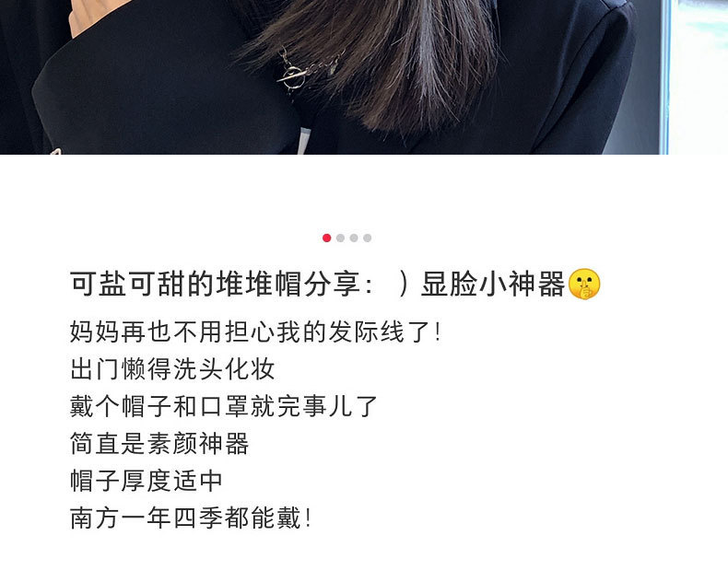Image resolution: width=728 pixels, height=582 pixels.
Task: Tap line 戴个帽子和口罩就完事儿了
Action: (224, 406)
